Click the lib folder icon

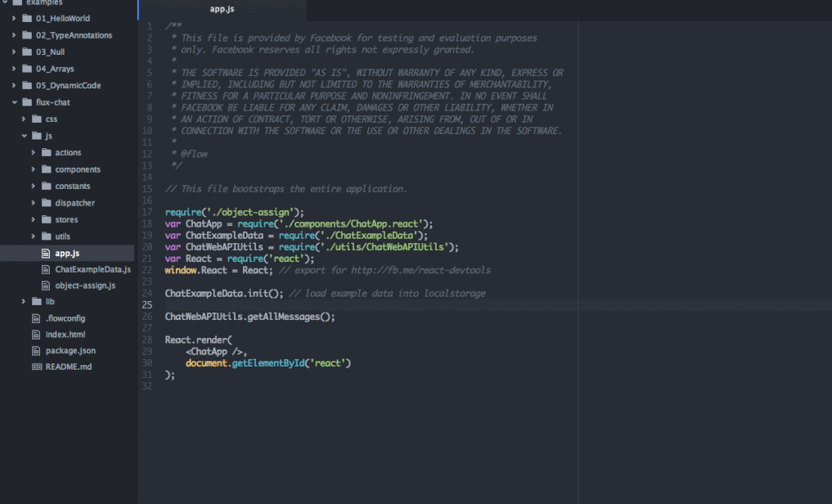coord(37,301)
